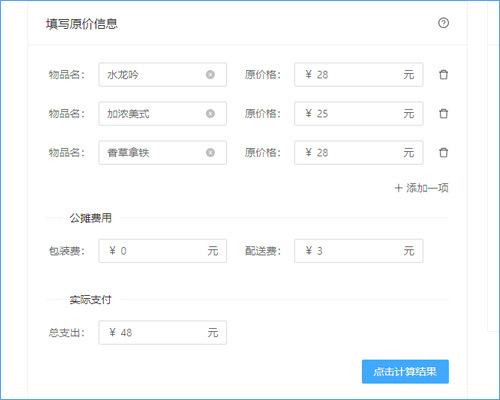Screen dimensions: 500x400
Task: Click the 包装费 label
Action: tap(67, 251)
